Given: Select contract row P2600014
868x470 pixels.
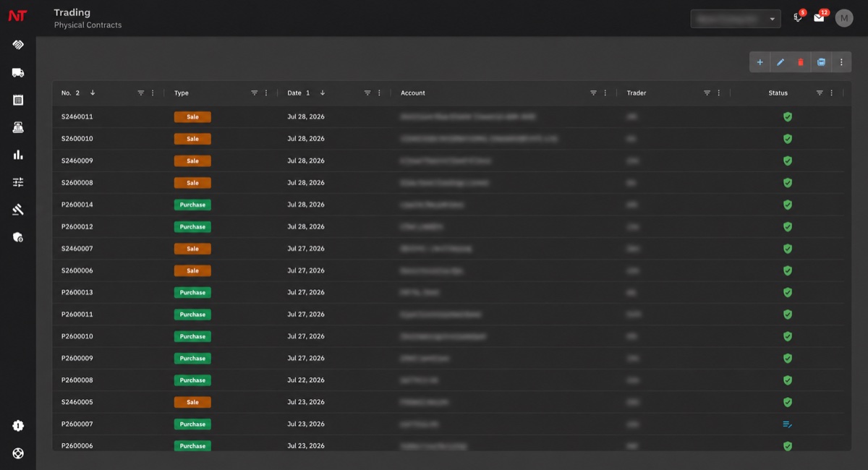Looking at the screenshot, I should coord(448,205).
